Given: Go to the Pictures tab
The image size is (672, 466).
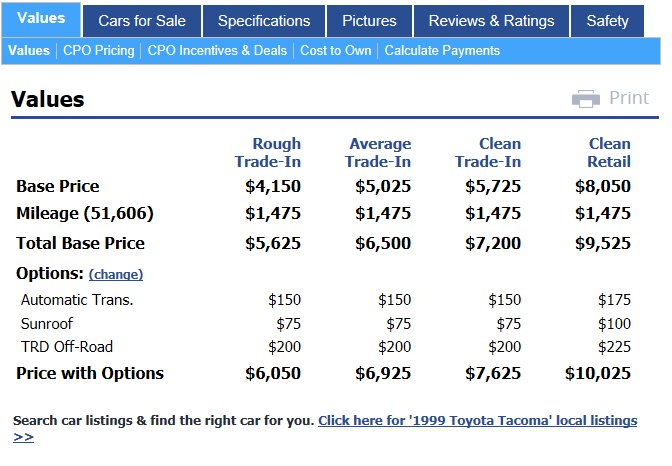Looking at the screenshot, I should pyautogui.click(x=369, y=21).
